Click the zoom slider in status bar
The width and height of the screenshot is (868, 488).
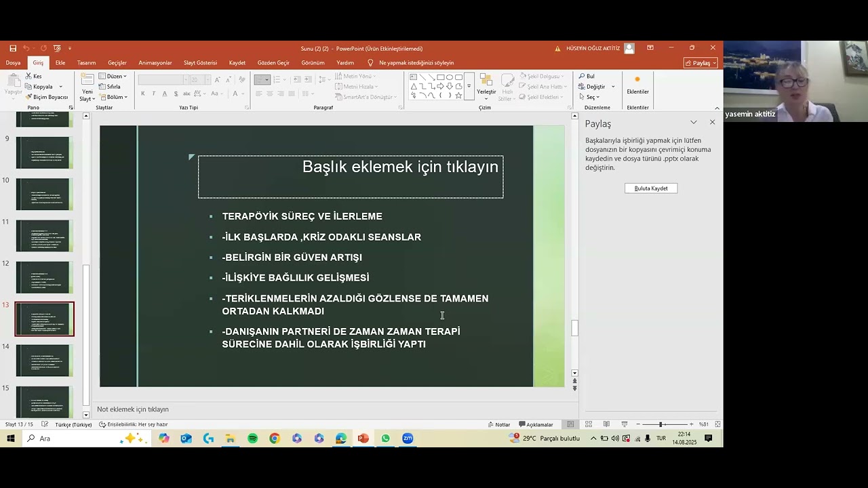tap(664, 424)
